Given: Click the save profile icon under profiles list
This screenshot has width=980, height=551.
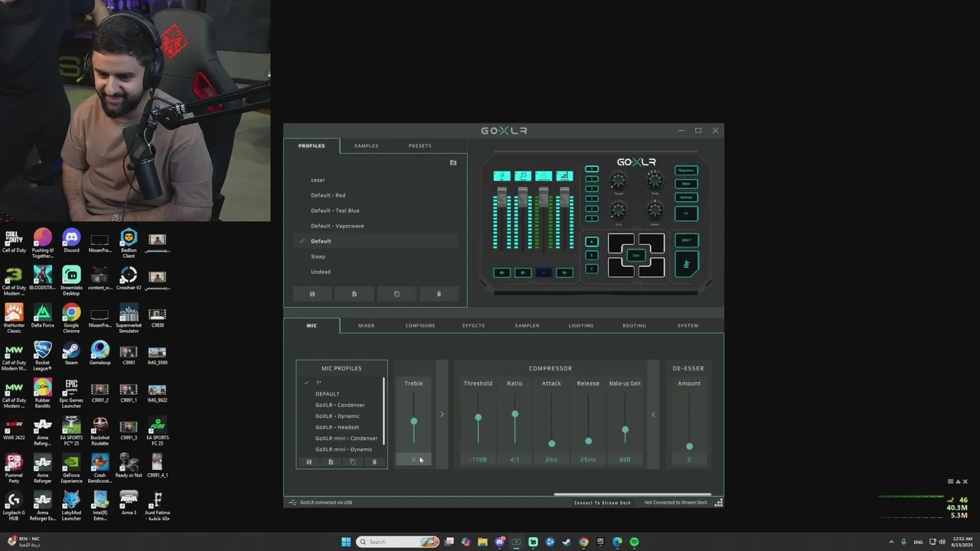Looking at the screenshot, I should pyautogui.click(x=312, y=294).
